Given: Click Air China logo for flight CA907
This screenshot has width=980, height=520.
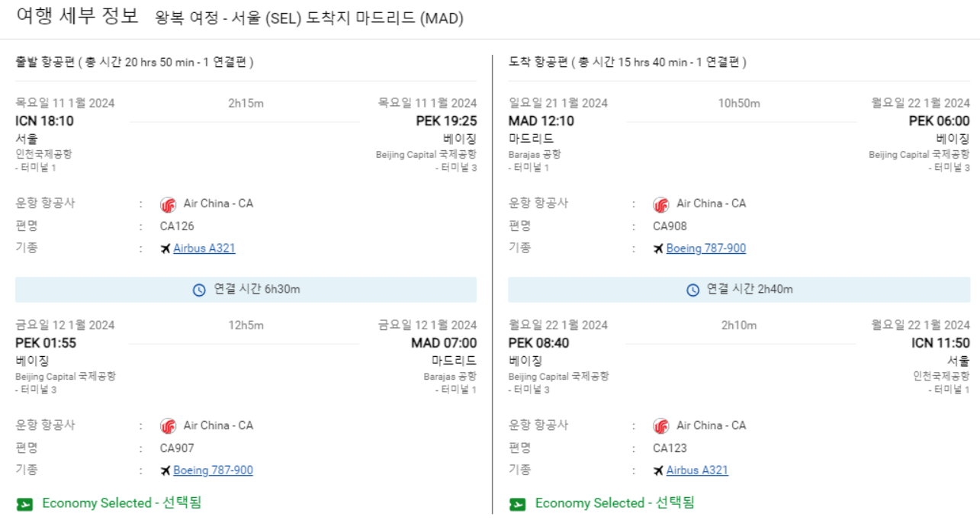Looking at the screenshot, I should [x=168, y=426].
